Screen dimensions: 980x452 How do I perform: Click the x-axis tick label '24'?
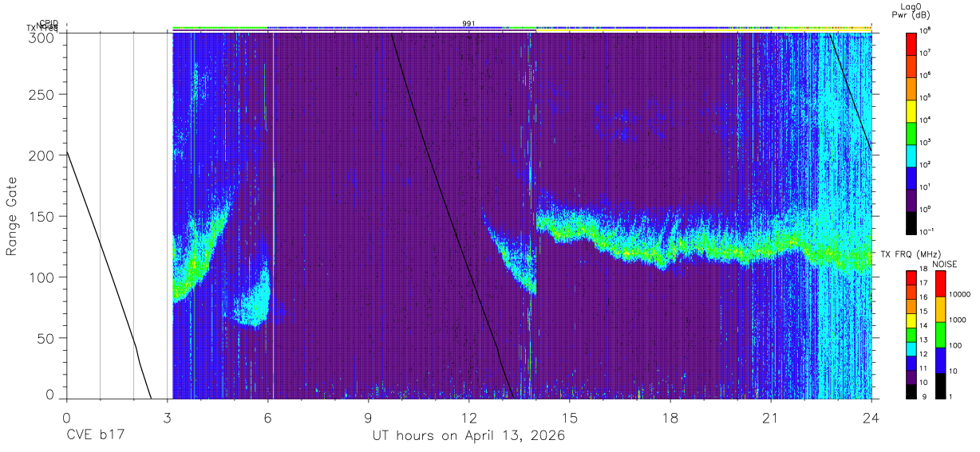(871, 417)
